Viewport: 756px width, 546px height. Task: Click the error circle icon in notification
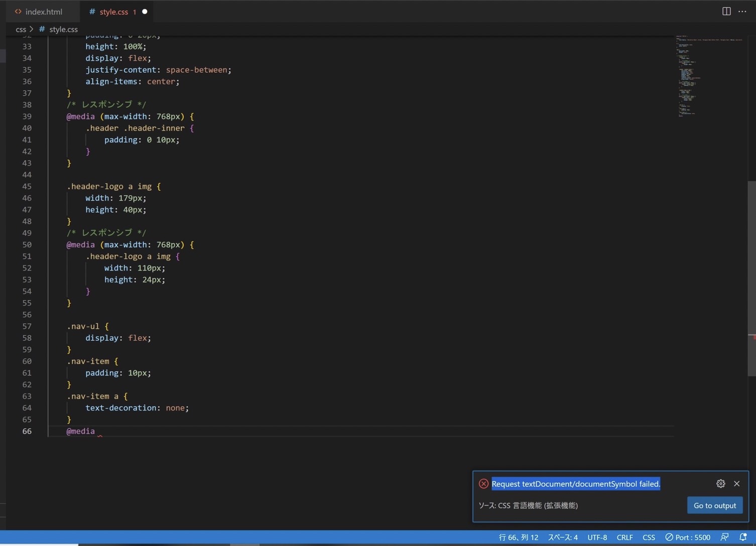[x=483, y=483]
